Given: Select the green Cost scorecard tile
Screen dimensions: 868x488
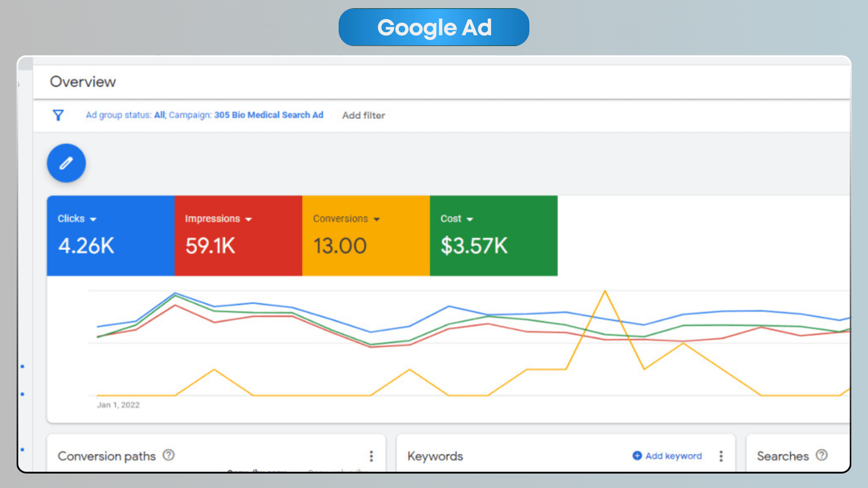Looking at the screenshot, I should 493,246.
